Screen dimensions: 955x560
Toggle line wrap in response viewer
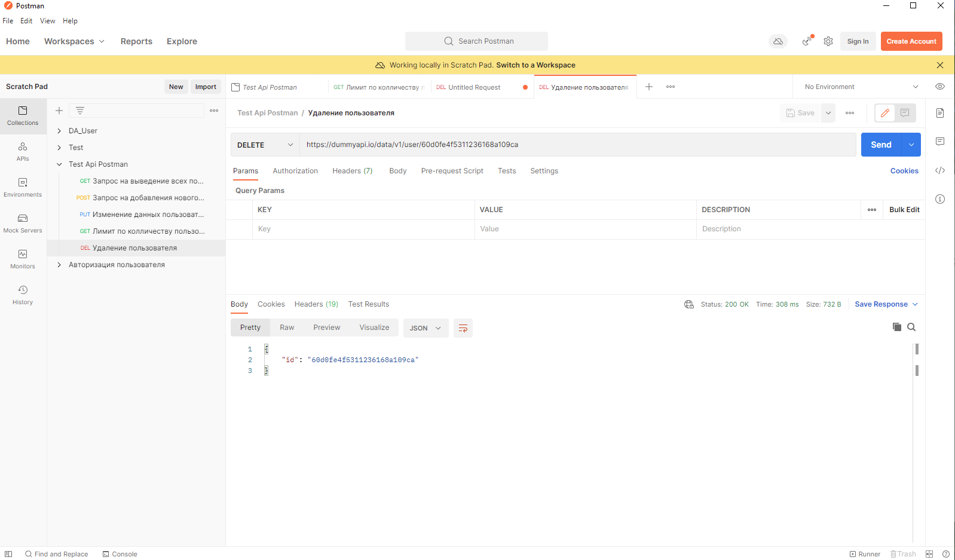pyautogui.click(x=463, y=328)
